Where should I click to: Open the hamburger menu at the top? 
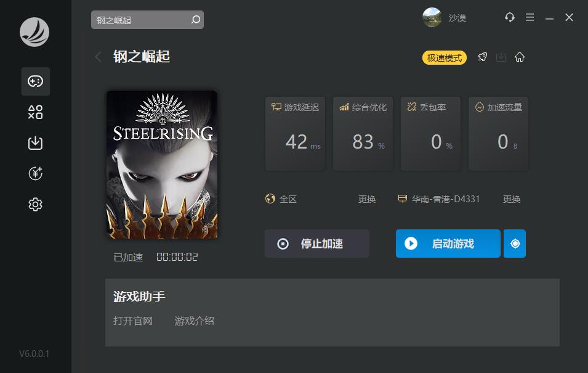tap(530, 17)
